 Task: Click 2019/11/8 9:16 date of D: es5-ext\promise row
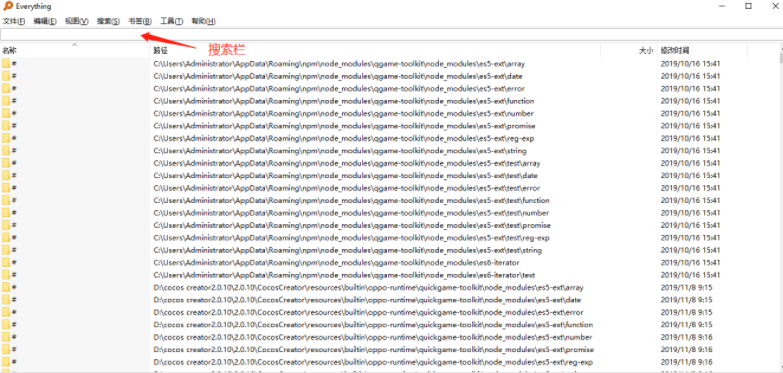click(x=687, y=350)
